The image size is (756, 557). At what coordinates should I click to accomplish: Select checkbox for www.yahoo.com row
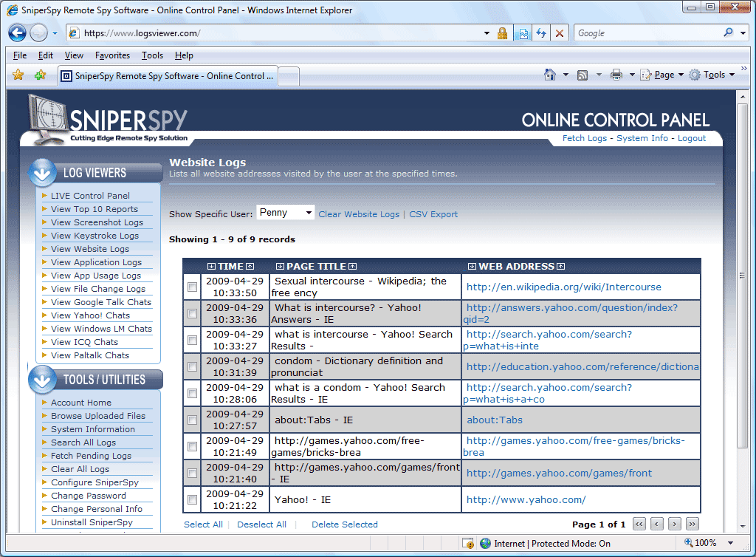coord(193,500)
